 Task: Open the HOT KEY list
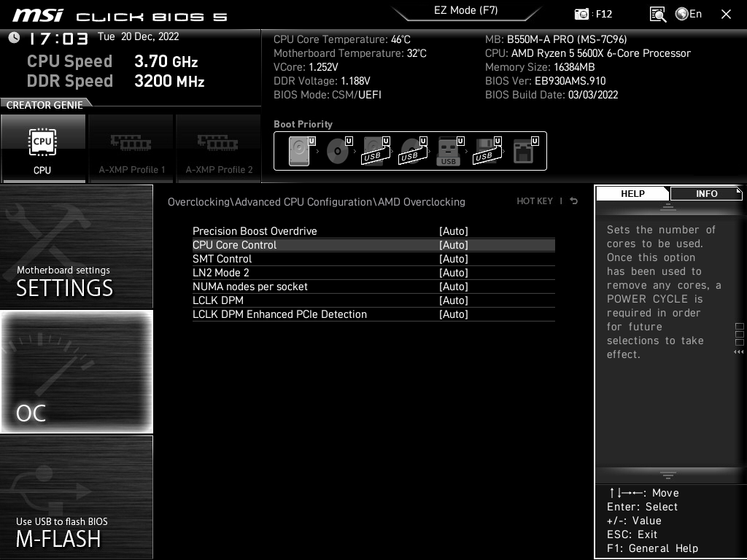(x=535, y=201)
